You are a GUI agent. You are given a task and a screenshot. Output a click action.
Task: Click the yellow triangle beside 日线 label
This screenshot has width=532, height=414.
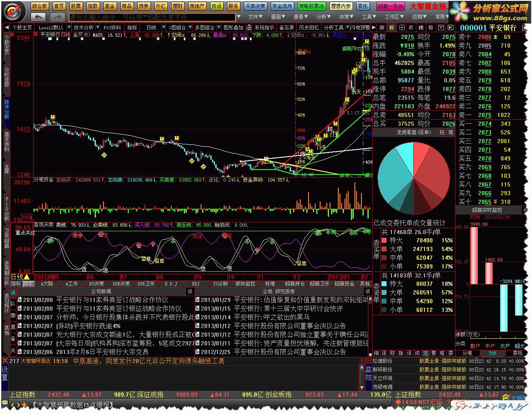click(x=26, y=277)
